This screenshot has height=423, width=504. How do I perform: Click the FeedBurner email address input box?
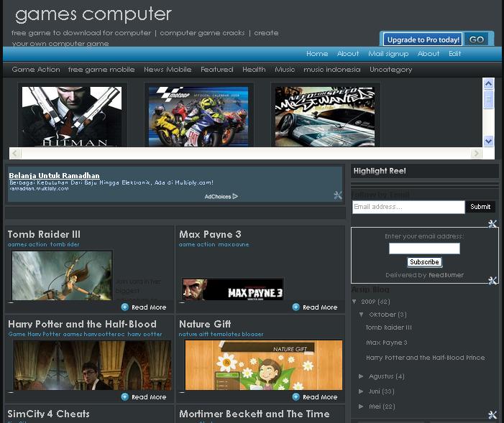tap(424, 248)
